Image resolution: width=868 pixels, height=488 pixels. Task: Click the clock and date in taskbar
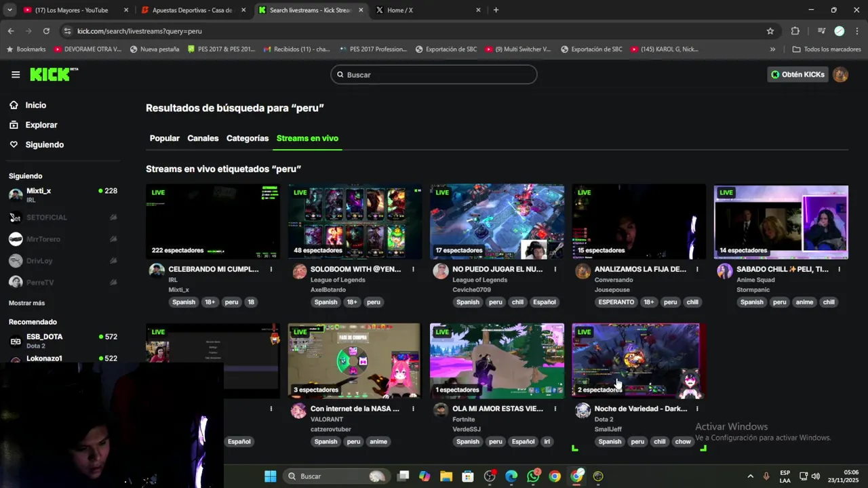[x=843, y=476]
